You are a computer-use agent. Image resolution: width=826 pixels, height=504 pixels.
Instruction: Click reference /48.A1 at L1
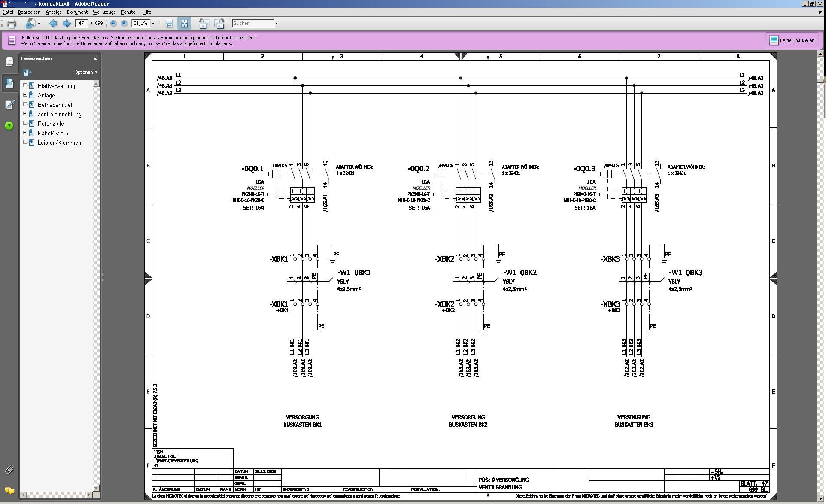(x=756, y=78)
